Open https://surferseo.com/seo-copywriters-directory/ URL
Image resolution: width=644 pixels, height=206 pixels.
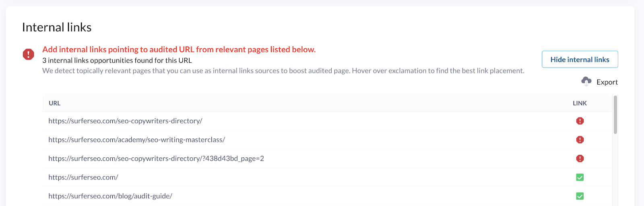[x=125, y=121]
